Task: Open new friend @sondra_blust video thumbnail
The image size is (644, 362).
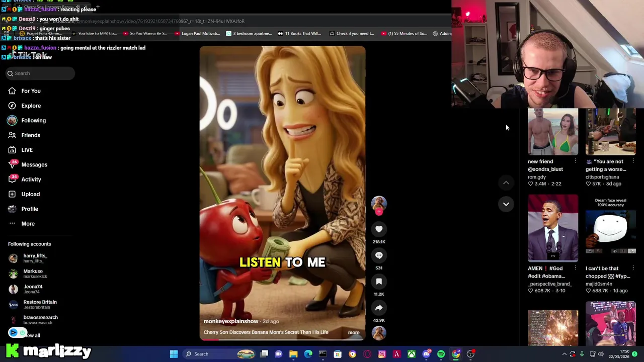Action: tap(553, 132)
